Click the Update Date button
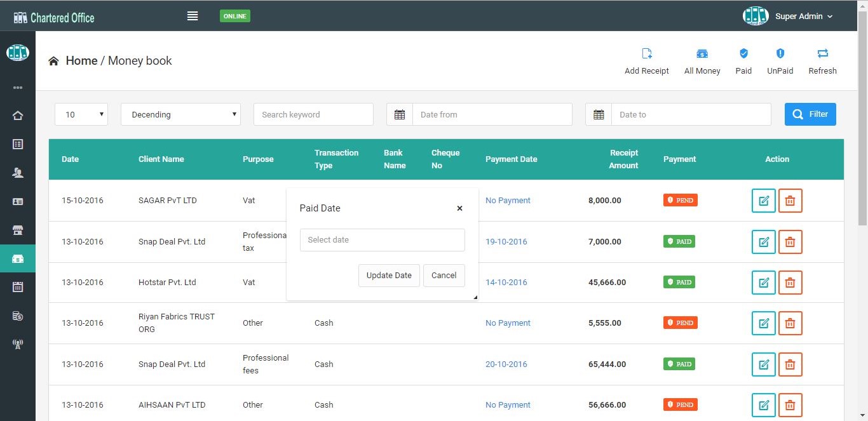The height and width of the screenshot is (421, 868). point(389,276)
